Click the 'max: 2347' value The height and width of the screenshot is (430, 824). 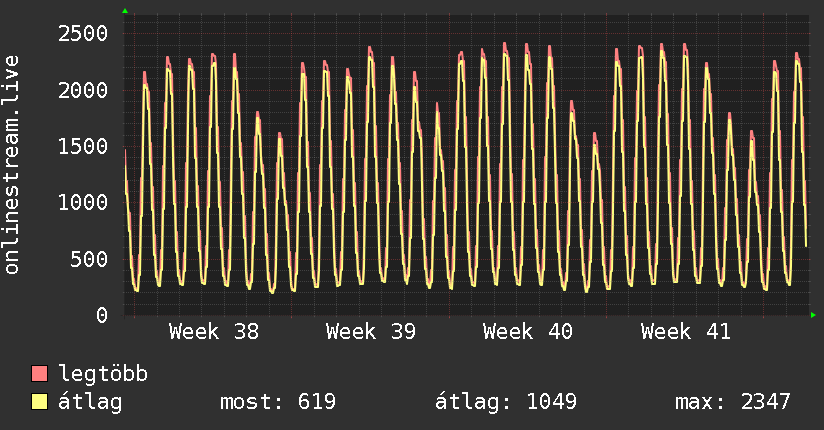[733, 402]
